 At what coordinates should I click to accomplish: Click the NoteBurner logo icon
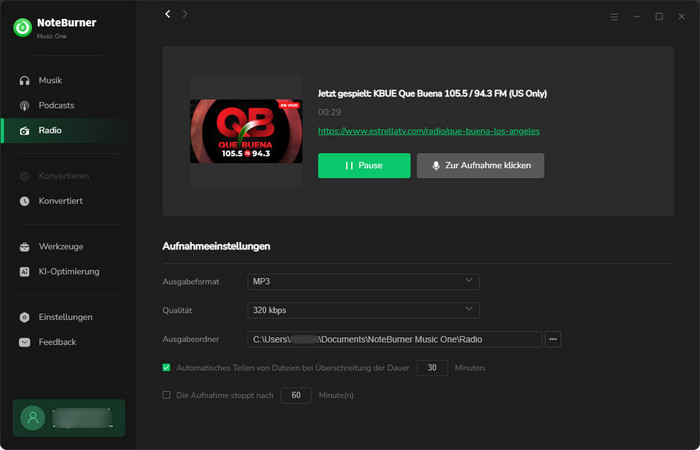(22, 28)
